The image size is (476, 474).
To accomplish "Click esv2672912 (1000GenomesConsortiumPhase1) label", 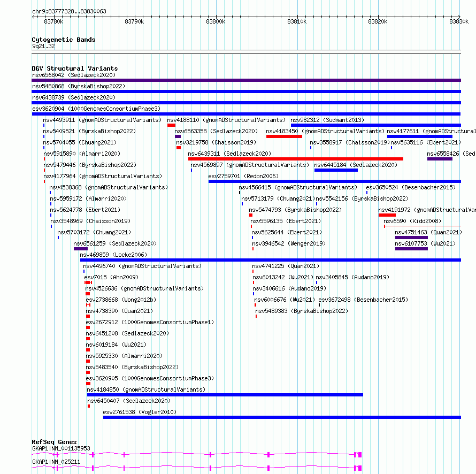I will [x=150, y=322].
